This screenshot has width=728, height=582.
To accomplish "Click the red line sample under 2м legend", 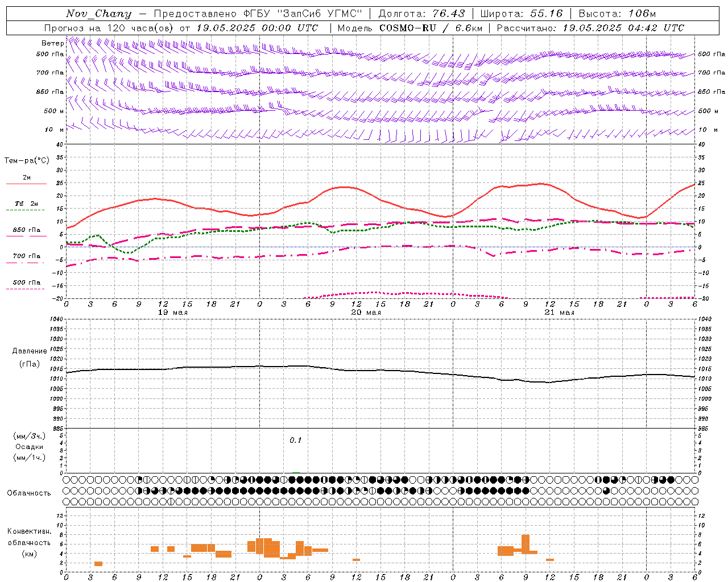I will pyautogui.click(x=27, y=184).
